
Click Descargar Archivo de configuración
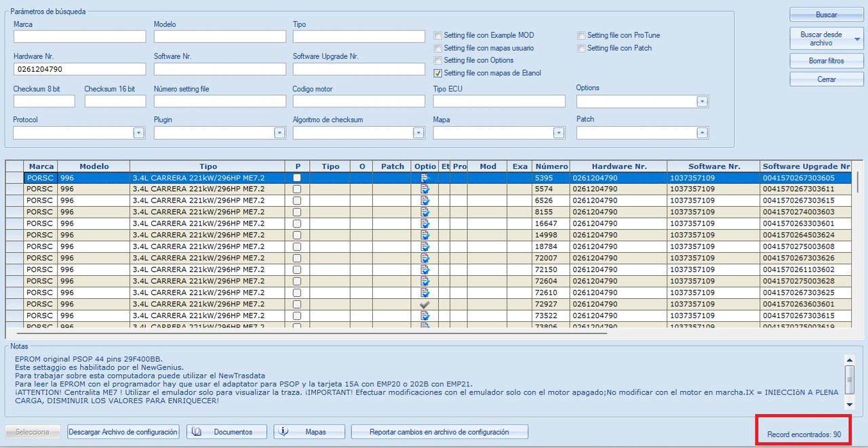[123, 432]
